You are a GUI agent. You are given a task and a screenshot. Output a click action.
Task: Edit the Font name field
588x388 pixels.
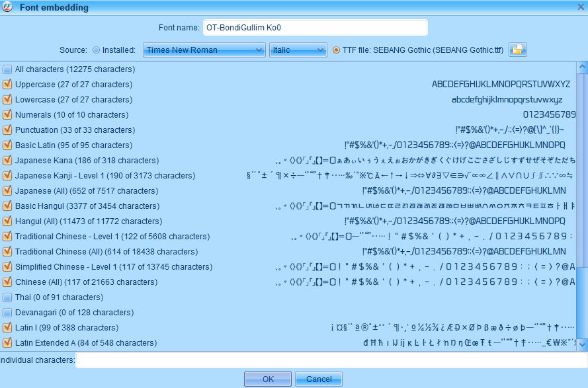coord(315,28)
